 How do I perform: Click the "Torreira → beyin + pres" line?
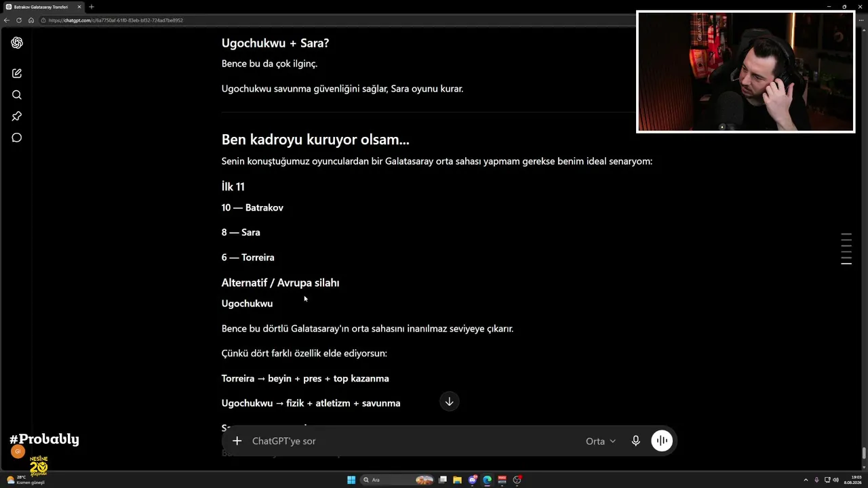tap(305, 378)
